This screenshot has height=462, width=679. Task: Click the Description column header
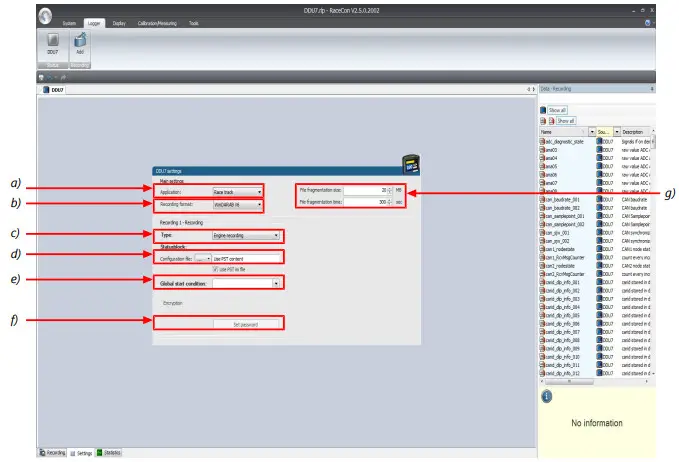tap(635, 132)
